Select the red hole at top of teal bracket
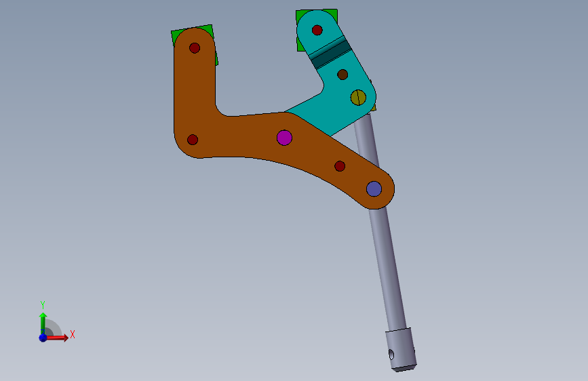The width and height of the screenshot is (588, 381). click(317, 30)
